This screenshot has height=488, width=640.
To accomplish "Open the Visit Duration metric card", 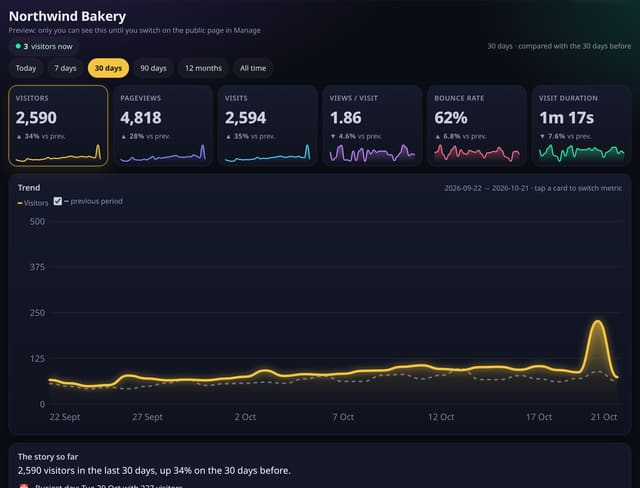I will coord(582,126).
